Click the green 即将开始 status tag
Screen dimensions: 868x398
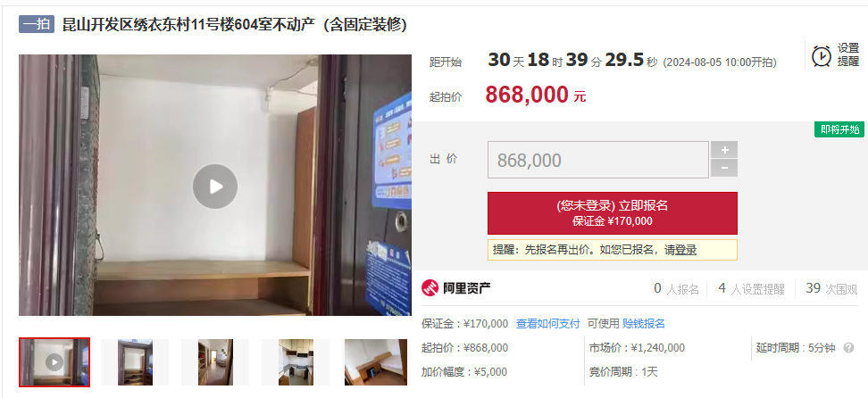pyautogui.click(x=839, y=129)
